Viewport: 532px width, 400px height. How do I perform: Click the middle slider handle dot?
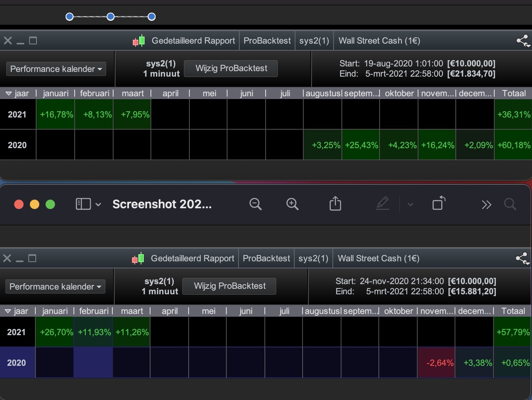111,17
